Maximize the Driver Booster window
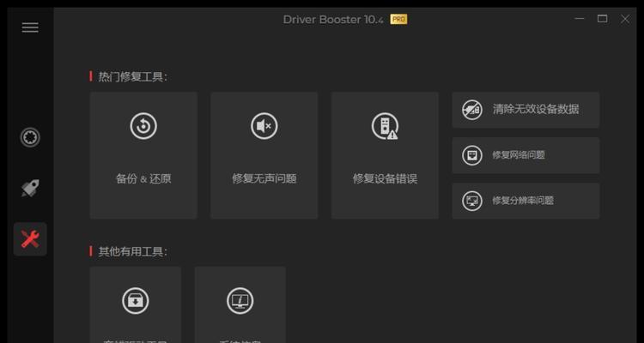 click(x=602, y=19)
